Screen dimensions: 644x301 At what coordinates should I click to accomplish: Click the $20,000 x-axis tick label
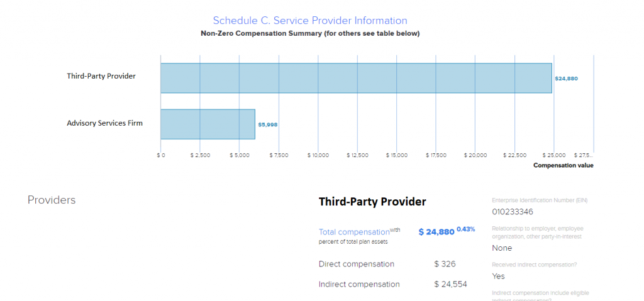[x=475, y=155]
